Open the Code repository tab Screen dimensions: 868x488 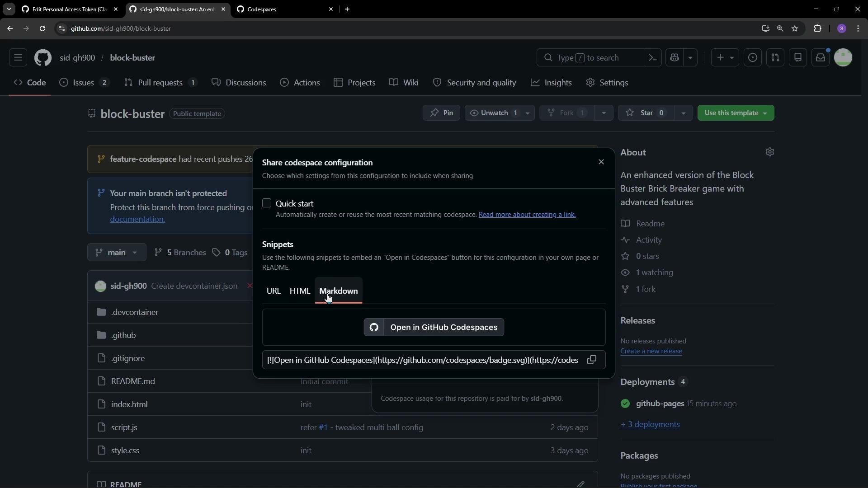tap(30, 83)
